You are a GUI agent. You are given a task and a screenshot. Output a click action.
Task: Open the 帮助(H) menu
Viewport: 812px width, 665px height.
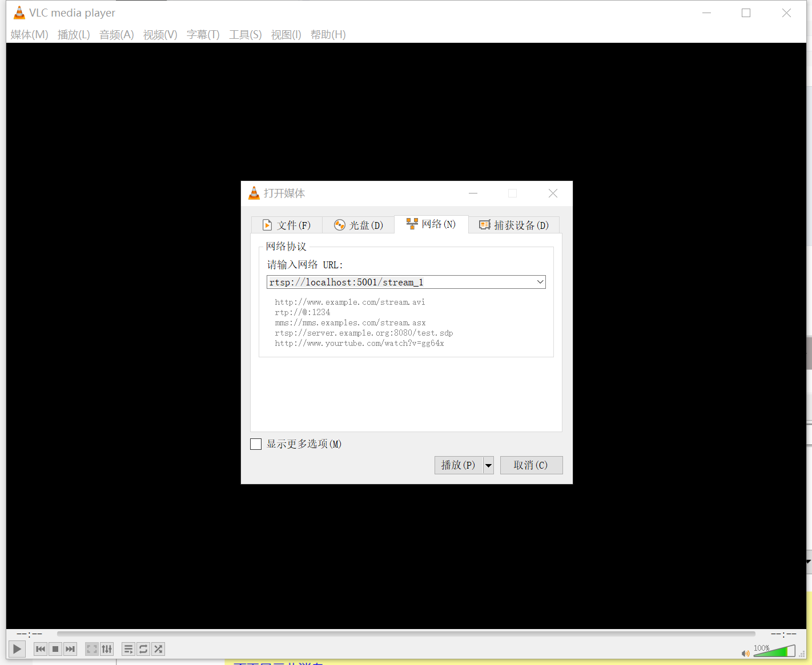328,35
